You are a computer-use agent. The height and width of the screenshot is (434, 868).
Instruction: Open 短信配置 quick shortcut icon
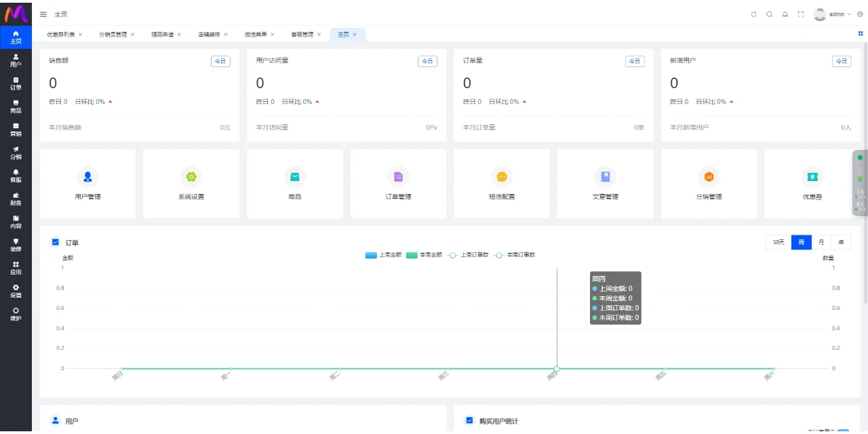[x=502, y=177]
